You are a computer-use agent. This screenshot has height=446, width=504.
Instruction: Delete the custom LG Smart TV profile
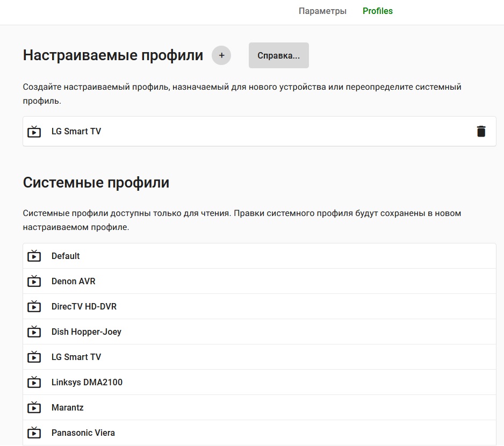[x=481, y=131]
